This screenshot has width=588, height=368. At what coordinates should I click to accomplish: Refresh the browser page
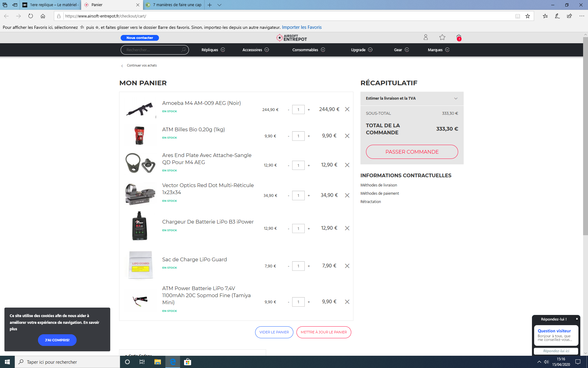[x=31, y=16]
